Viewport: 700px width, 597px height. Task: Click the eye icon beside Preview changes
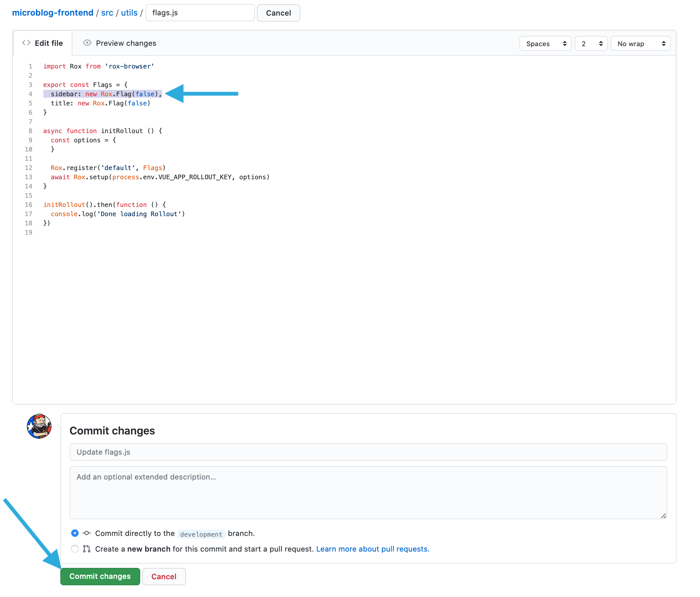(x=87, y=43)
